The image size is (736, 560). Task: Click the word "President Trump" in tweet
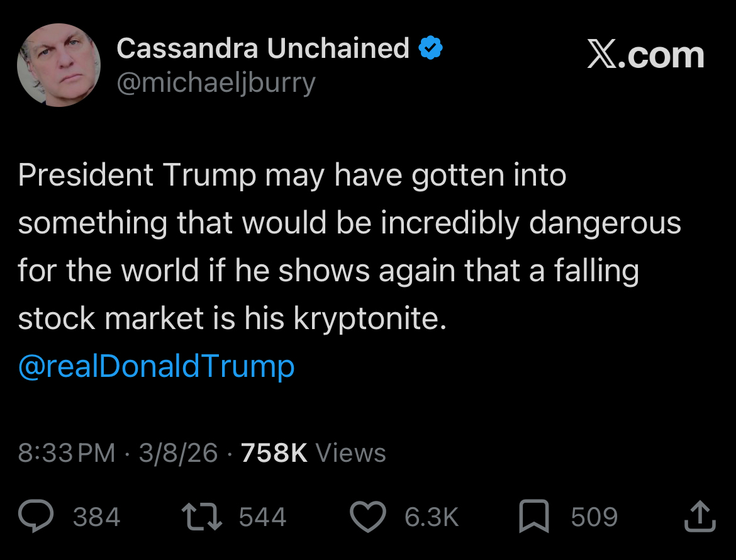(137, 175)
